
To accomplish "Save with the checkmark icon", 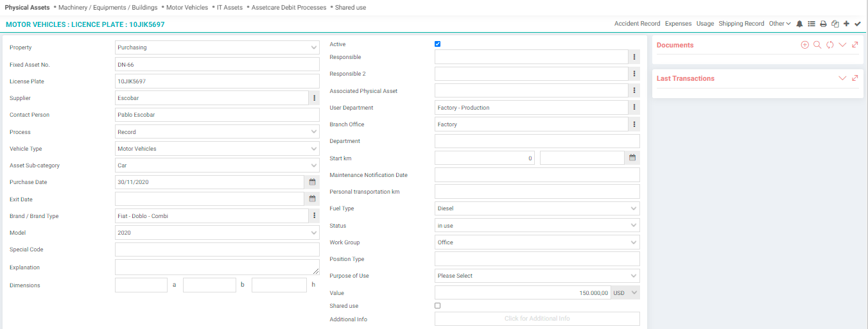I will click(858, 24).
